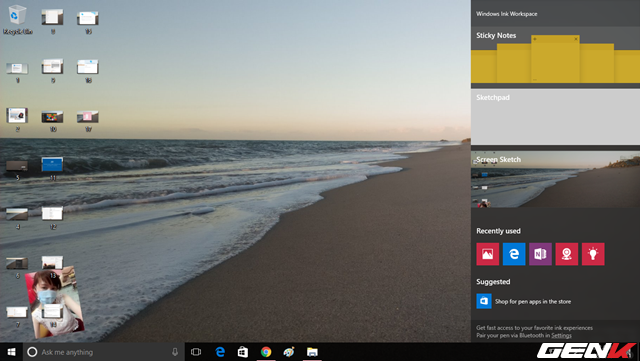This screenshot has width=640, height=361.
Task: Launch the lightbulb Tips app tile
Action: tap(593, 254)
